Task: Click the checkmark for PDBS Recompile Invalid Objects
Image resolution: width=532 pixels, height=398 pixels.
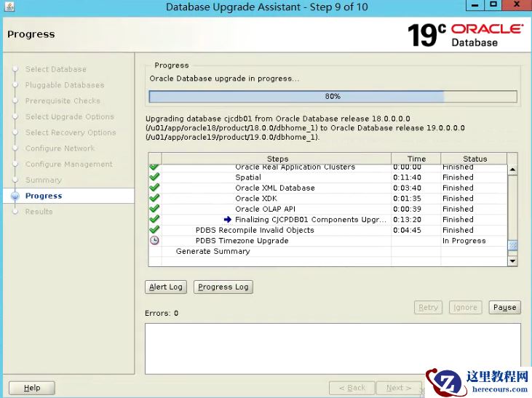Action: (x=154, y=230)
